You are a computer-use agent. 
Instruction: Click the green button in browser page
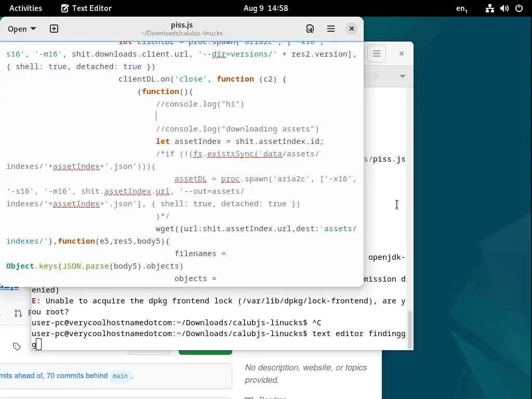205,353
